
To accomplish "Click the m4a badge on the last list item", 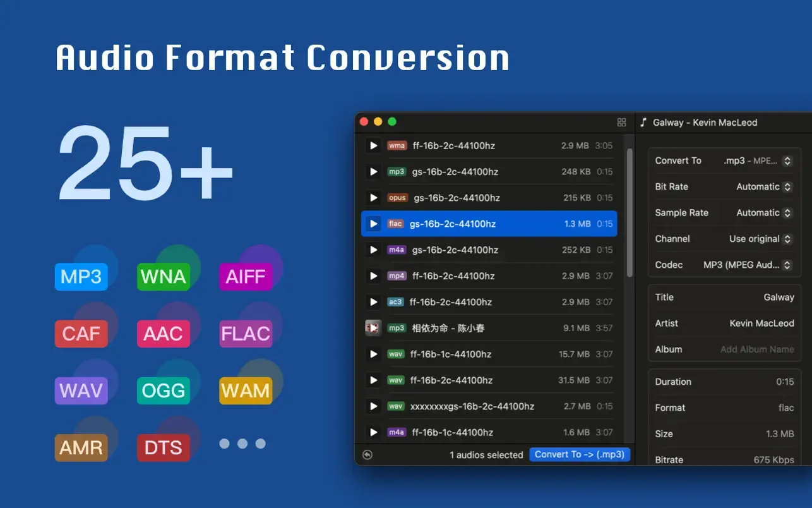I will click(396, 432).
